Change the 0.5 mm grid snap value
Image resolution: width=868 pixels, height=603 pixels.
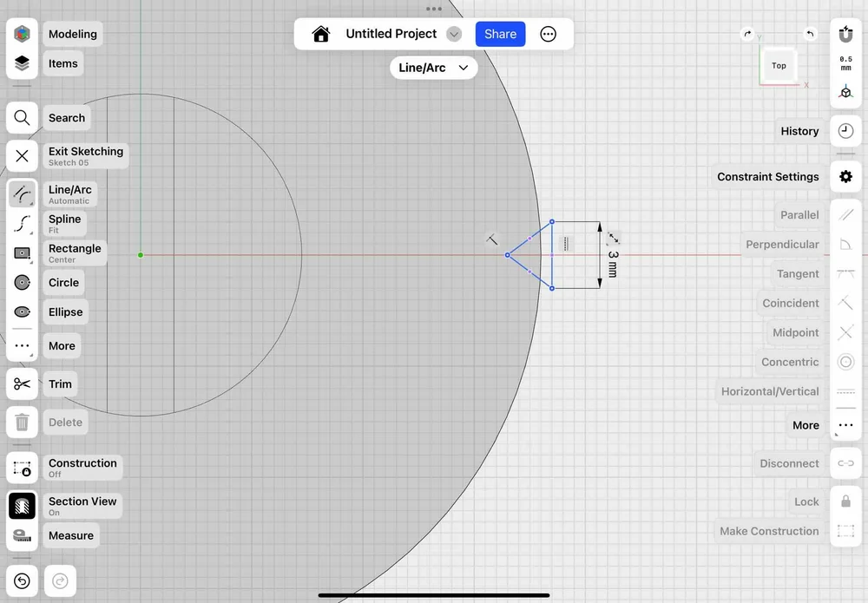pyautogui.click(x=845, y=63)
